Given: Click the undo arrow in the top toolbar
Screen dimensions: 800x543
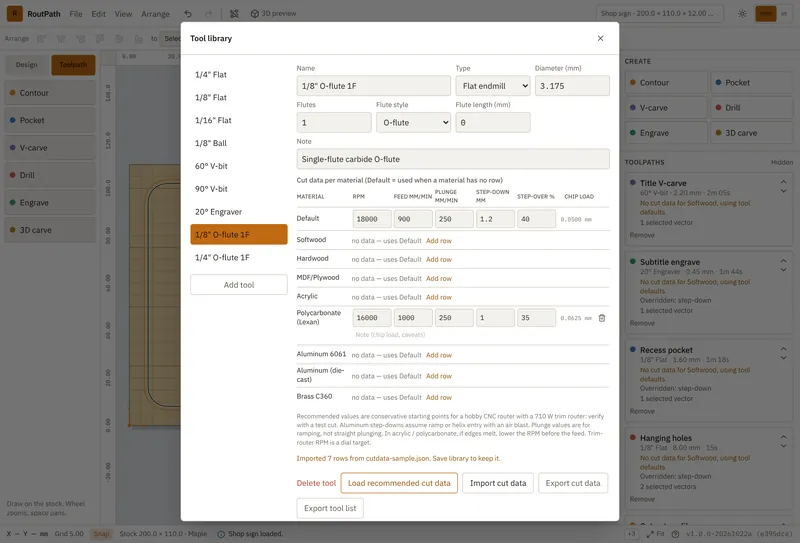Looking at the screenshot, I should (188, 14).
